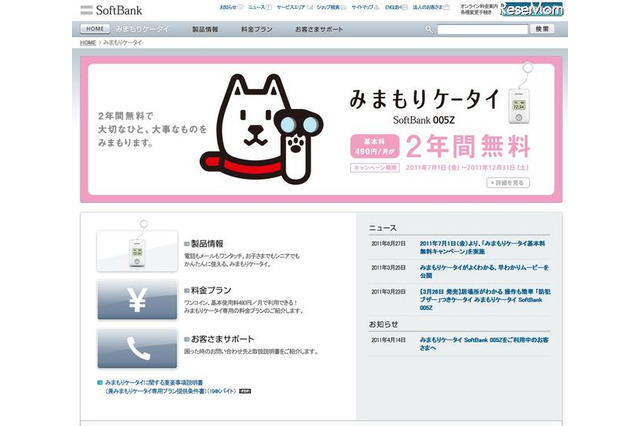Click the sitemap icon beside サイトマップ
Image resolution: width=640 pixels, height=426 pixels.
pyautogui.click(x=376, y=7)
